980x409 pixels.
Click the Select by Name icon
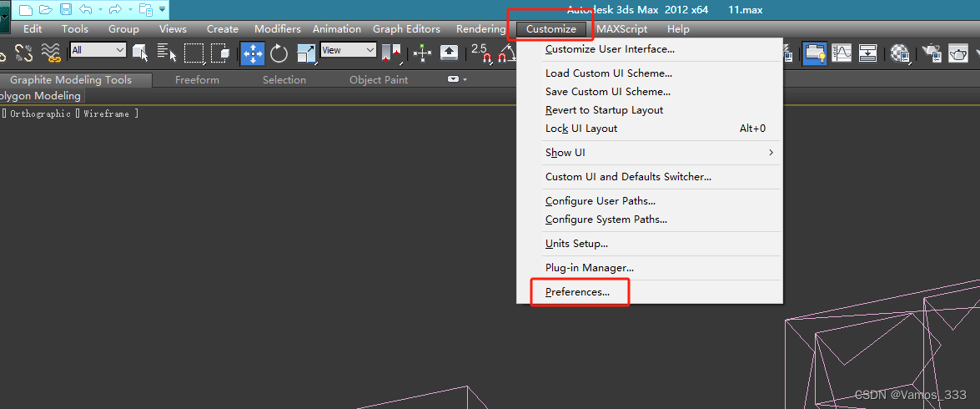pos(166,53)
